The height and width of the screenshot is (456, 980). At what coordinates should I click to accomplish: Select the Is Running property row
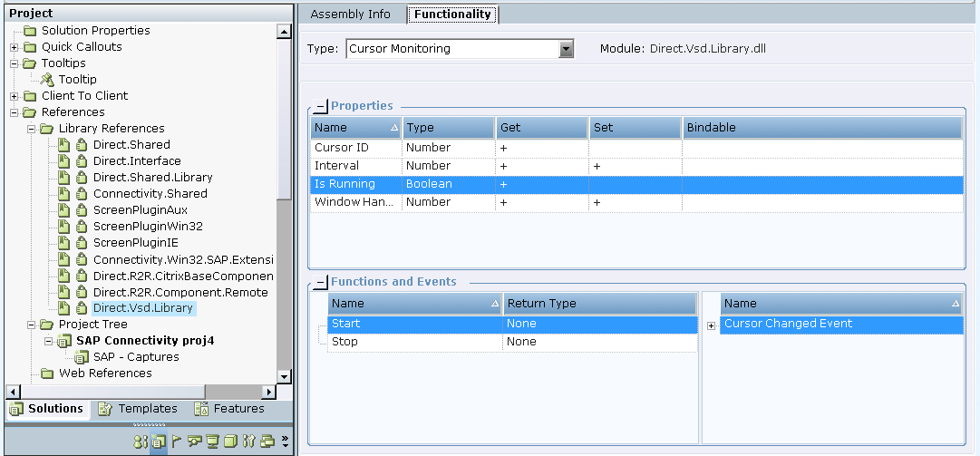[x=636, y=184]
